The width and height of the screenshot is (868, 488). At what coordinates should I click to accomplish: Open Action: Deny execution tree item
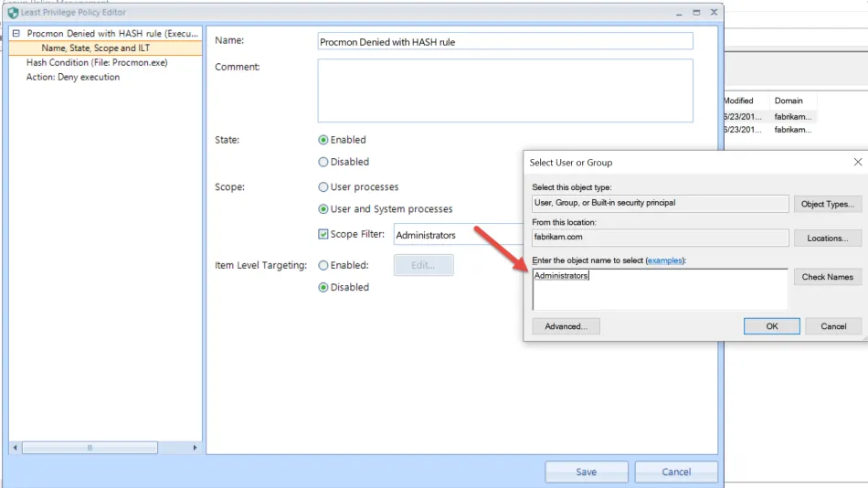tap(72, 77)
